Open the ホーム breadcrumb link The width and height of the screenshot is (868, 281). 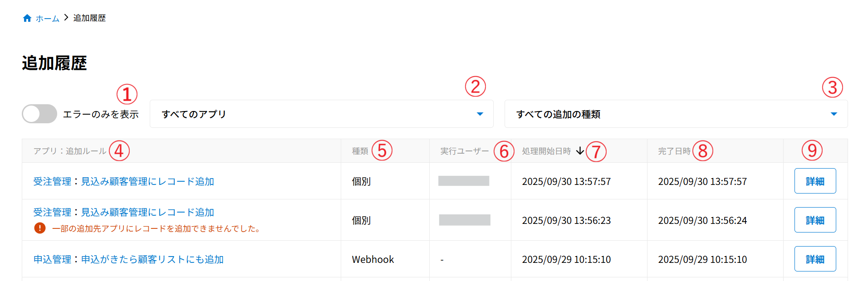[47, 18]
